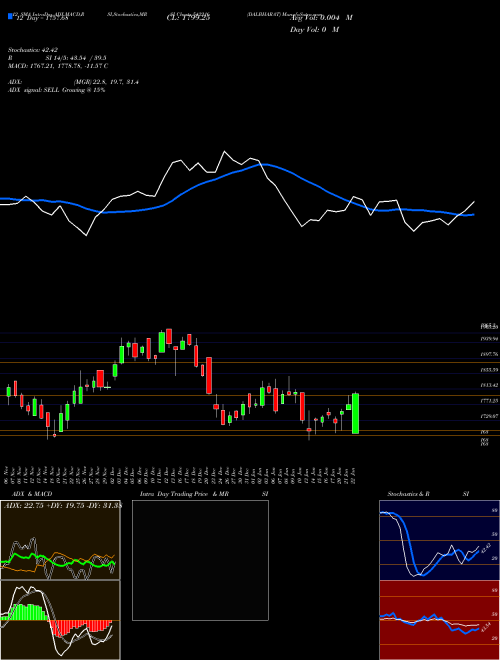500x660 pixels.
Task: Click the Stochastics: 42.42 reading
Action: 33,50
